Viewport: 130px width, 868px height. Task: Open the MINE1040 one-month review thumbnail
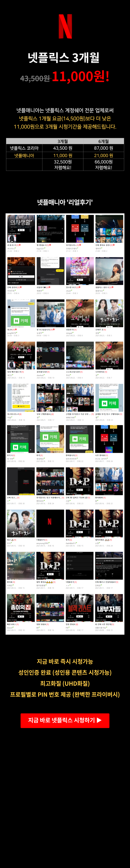click(80, 398)
